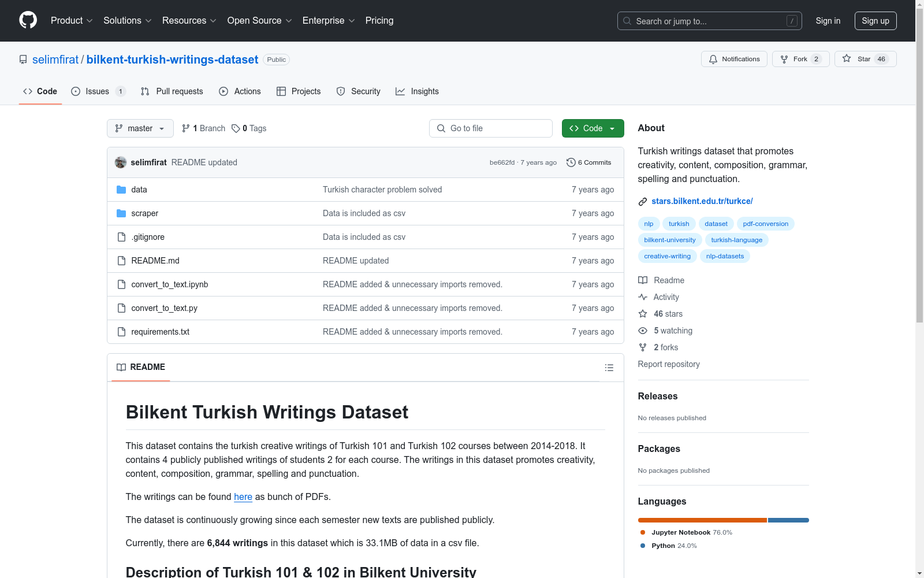Image resolution: width=924 pixels, height=578 pixels.
Task: Click selimfirat's avatar in the commit row
Action: click(x=121, y=162)
